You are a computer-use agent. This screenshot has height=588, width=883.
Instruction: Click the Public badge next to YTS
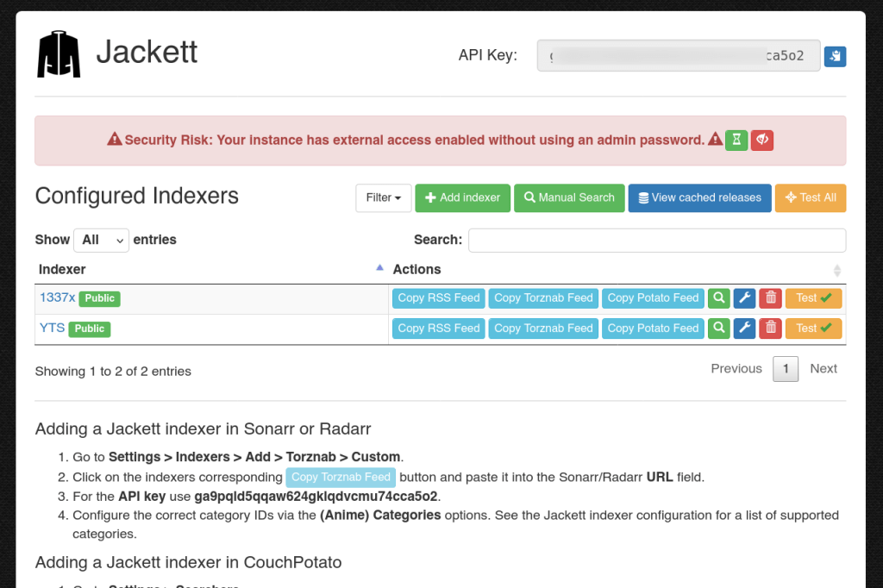90,329
